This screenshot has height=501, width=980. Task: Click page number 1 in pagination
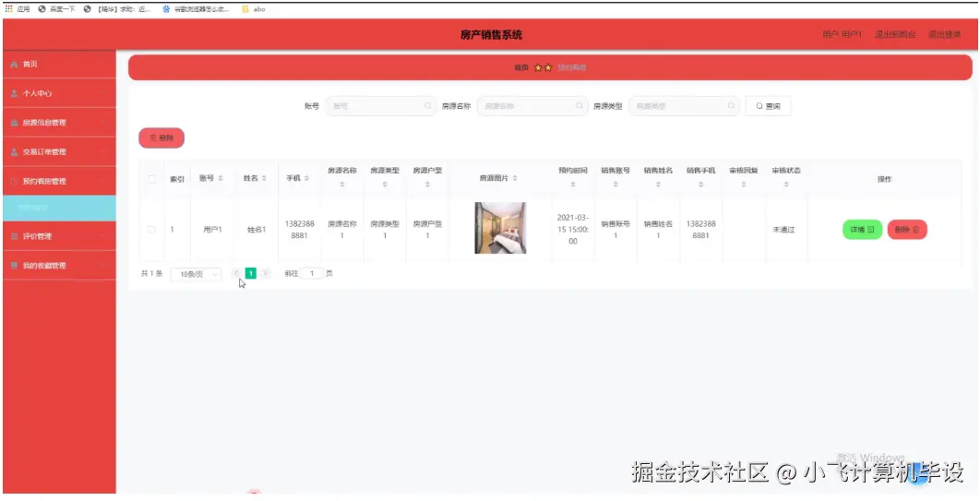(x=251, y=274)
